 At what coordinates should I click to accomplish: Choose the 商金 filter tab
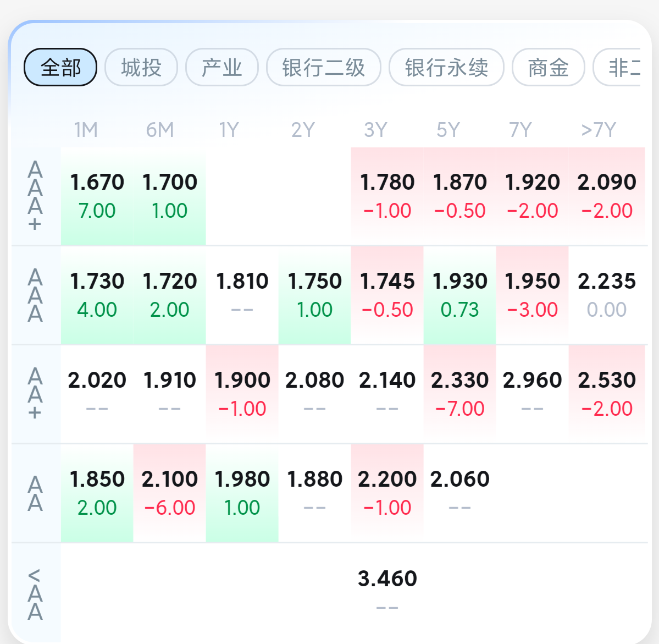pyautogui.click(x=548, y=68)
